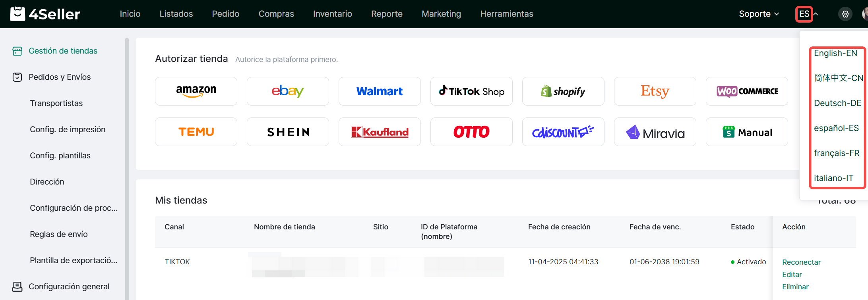
Task: Click the Configuración general sidebar icon
Action: click(17, 287)
